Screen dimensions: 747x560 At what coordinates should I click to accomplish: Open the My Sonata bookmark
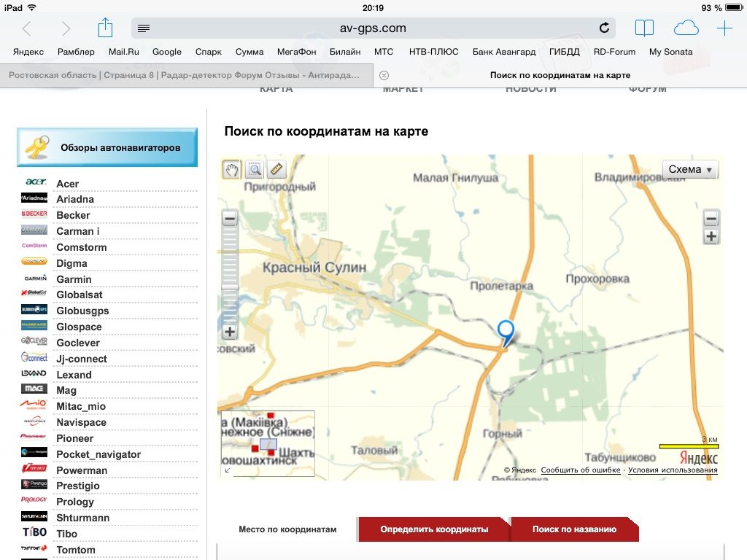(x=671, y=52)
